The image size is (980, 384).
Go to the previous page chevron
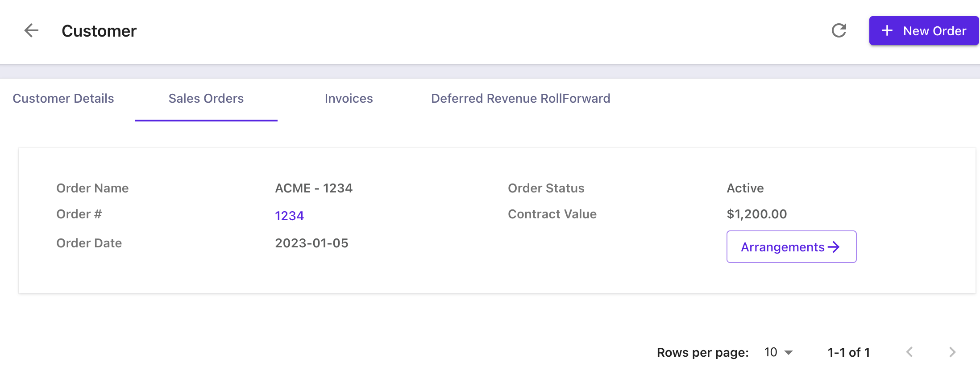point(909,352)
